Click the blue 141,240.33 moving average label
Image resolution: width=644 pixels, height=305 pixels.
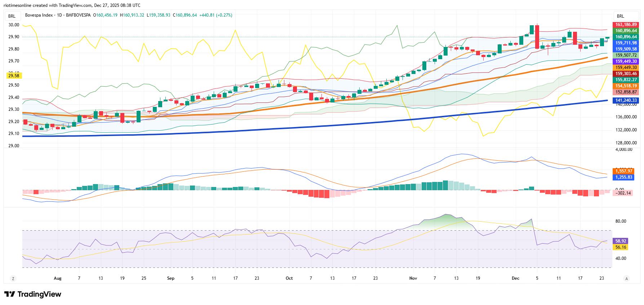pos(626,100)
